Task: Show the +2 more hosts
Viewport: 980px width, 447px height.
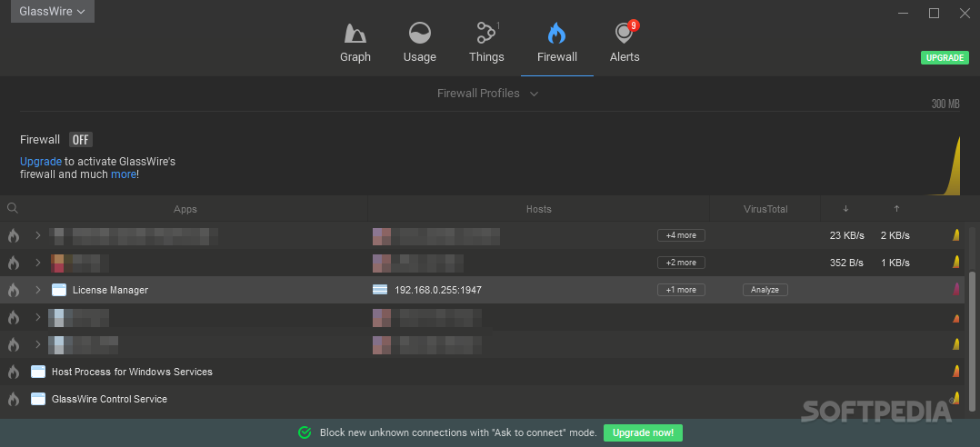Action: (681, 263)
